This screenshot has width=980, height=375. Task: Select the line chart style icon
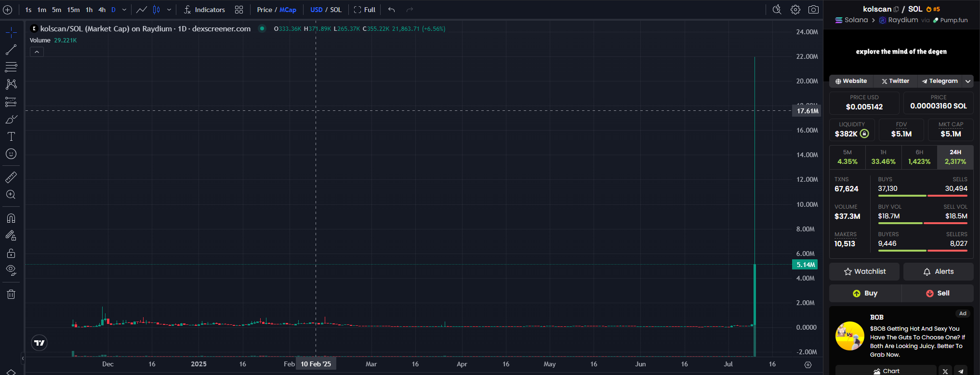[142, 10]
